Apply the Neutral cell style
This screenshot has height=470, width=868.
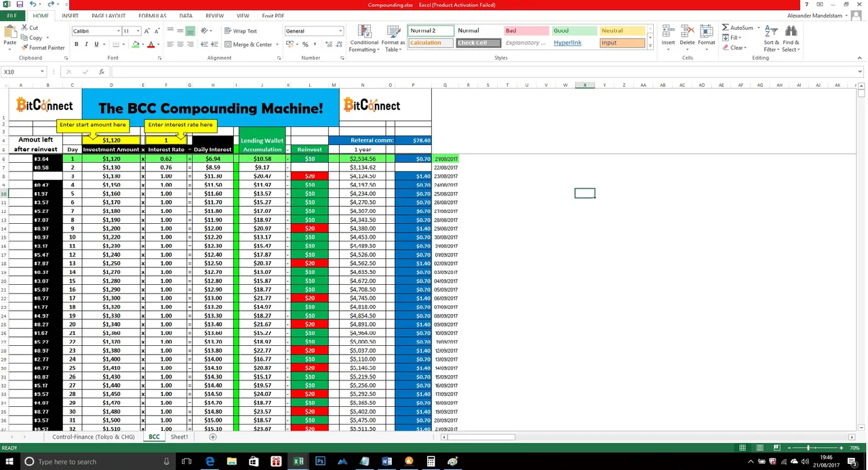[x=622, y=31]
